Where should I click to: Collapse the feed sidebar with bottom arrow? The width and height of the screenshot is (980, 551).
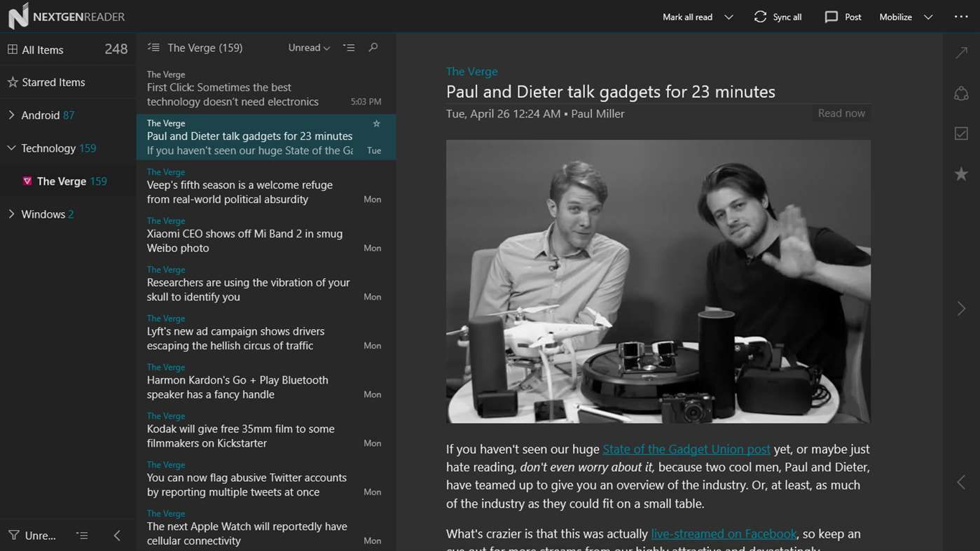117,536
